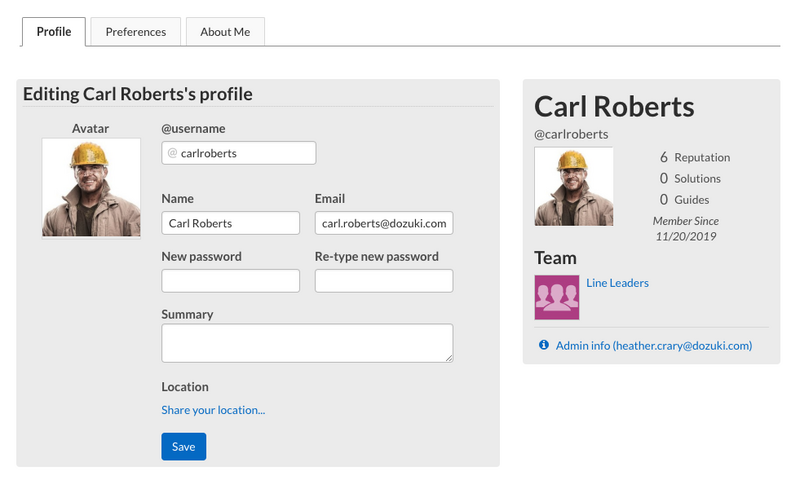Click the blue info icon beside Admin info

544,345
